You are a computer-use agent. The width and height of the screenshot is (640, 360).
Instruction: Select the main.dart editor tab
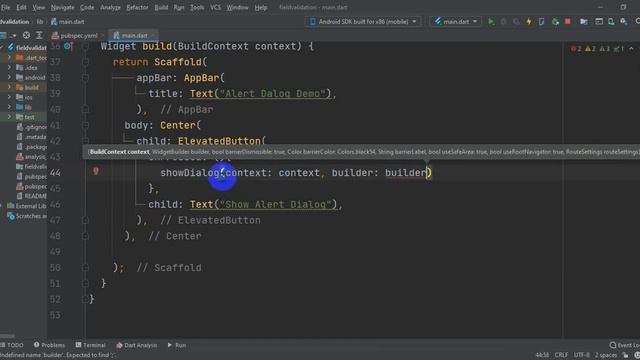click(x=133, y=36)
